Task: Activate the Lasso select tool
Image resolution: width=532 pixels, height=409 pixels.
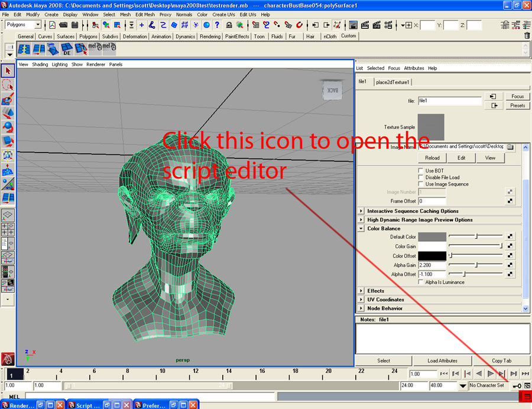Action: (x=8, y=85)
